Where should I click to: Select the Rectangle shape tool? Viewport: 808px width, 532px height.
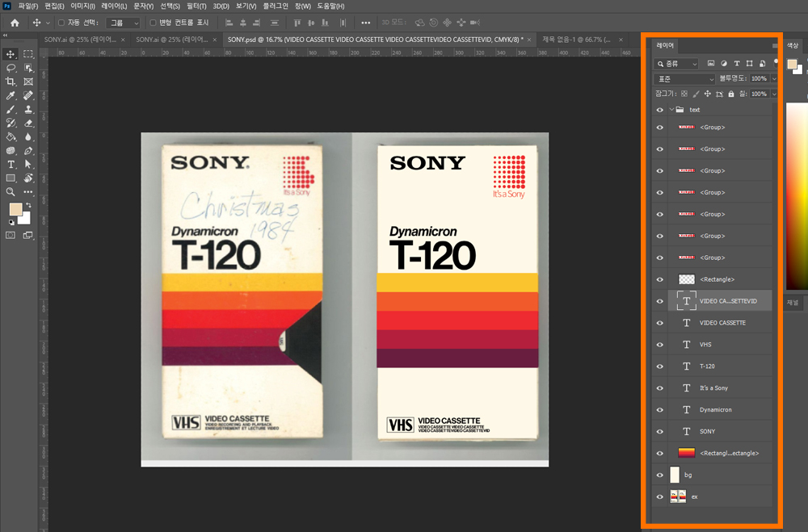(x=11, y=178)
